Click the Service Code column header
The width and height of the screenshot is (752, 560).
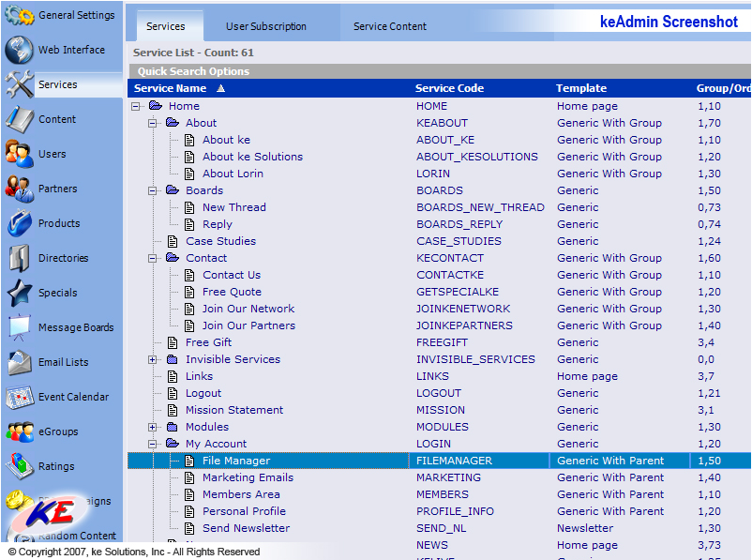449,88
